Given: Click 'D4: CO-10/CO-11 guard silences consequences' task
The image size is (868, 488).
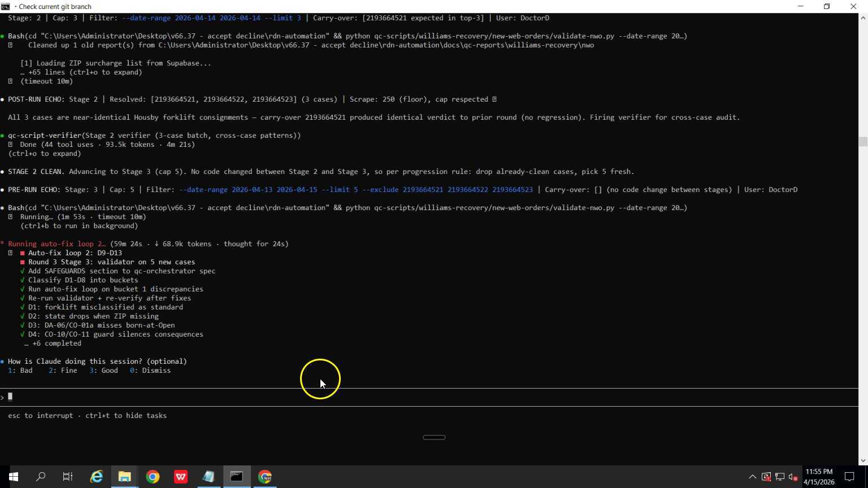Looking at the screenshot, I should pos(116,334).
